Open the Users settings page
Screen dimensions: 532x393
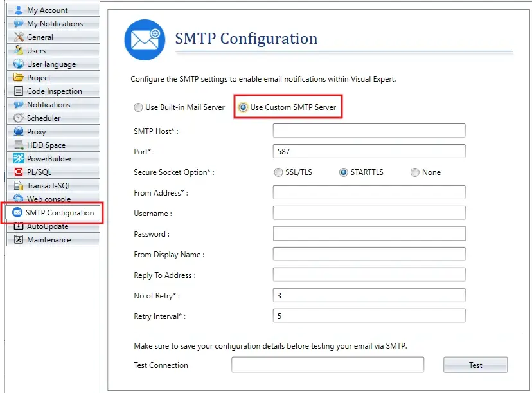coord(53,51)
